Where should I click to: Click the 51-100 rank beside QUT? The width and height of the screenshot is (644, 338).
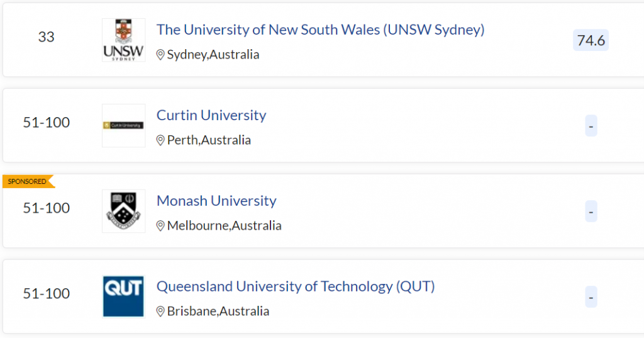tap(47, 293)
